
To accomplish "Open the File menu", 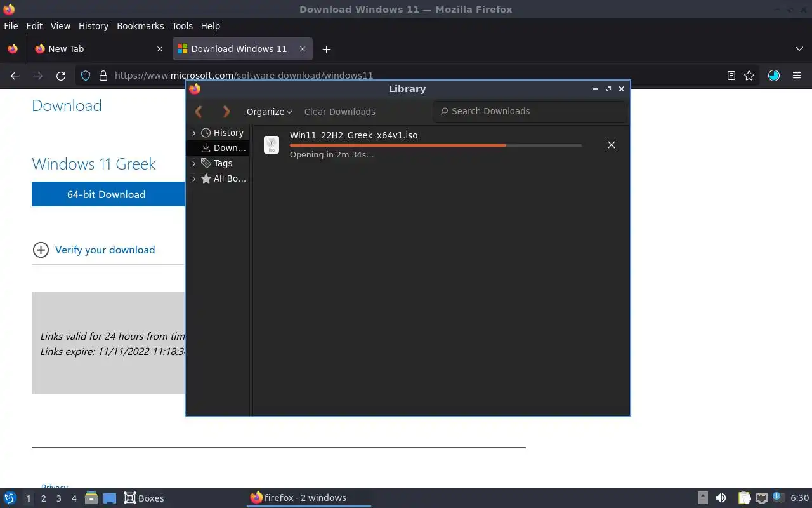I will point(11,26).
